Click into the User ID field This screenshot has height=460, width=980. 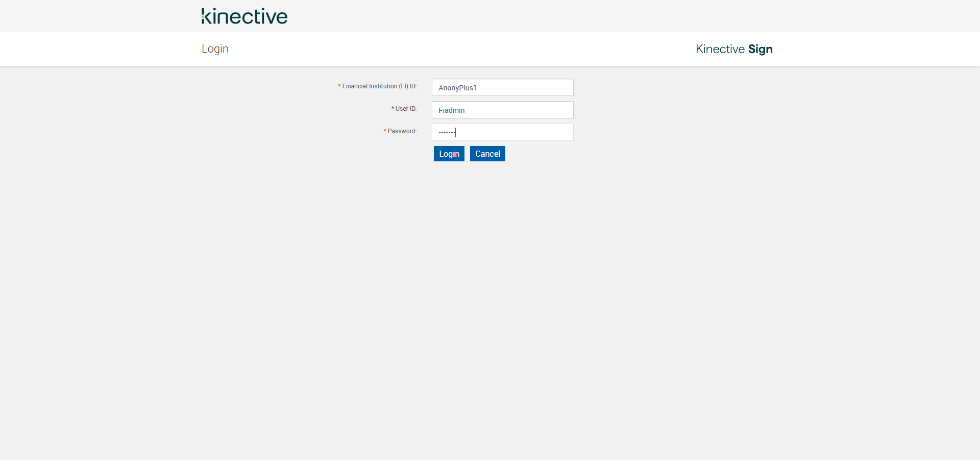pyautogui.click(x=503, y=110)
